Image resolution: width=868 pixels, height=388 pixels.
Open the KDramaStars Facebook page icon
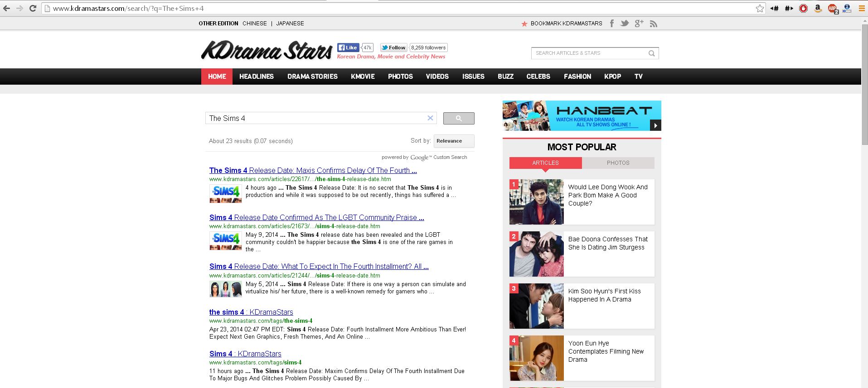(x=611, y=24)
